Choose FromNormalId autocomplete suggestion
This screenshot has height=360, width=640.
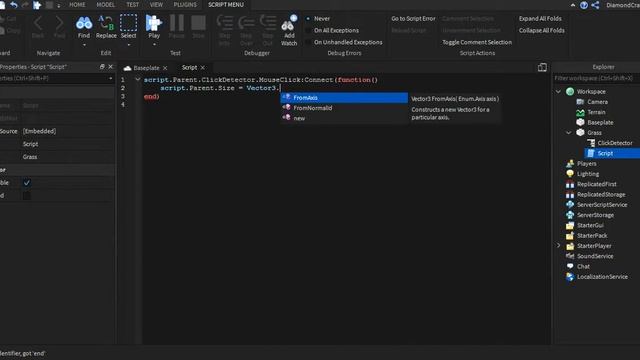point(344,108)
